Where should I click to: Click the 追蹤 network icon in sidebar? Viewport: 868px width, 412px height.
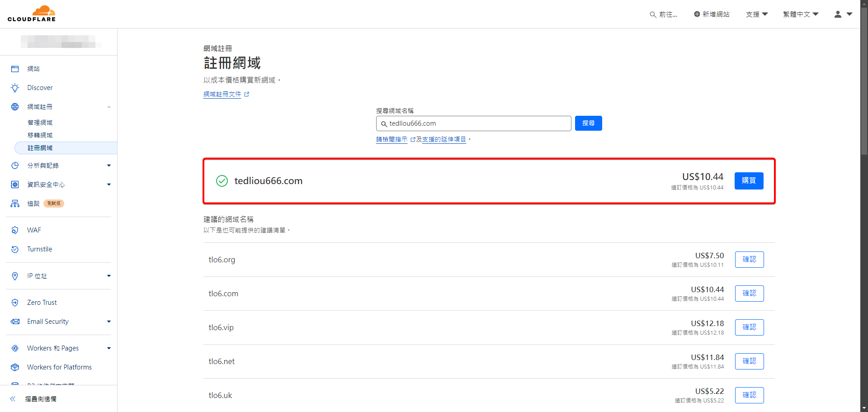coord(15,204)
